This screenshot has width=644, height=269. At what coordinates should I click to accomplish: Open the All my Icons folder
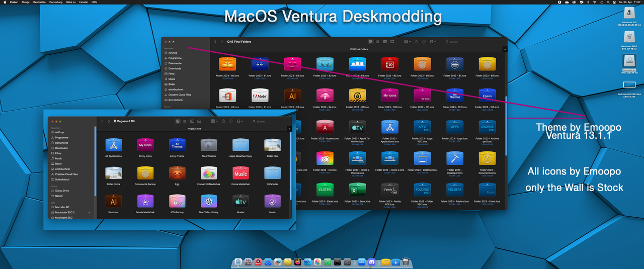145,145
